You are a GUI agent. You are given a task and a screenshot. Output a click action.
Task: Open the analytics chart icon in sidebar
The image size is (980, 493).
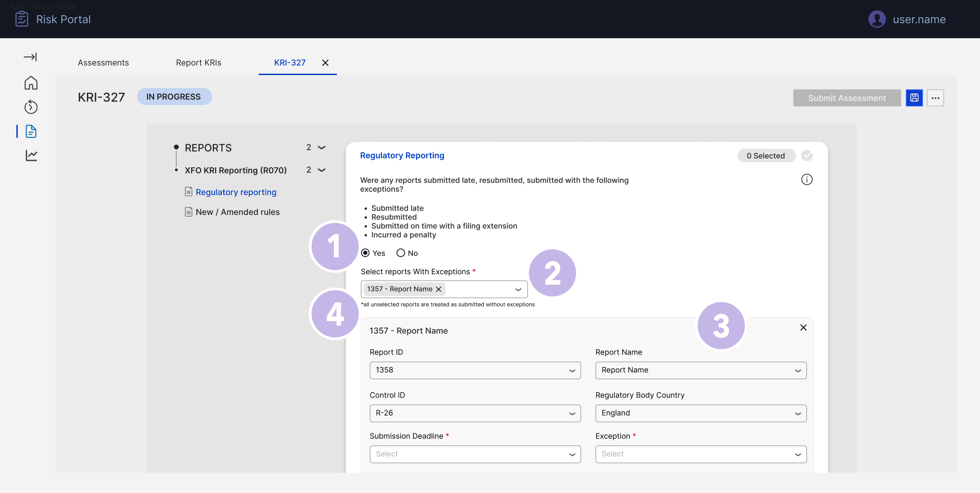tap(31, 156)
